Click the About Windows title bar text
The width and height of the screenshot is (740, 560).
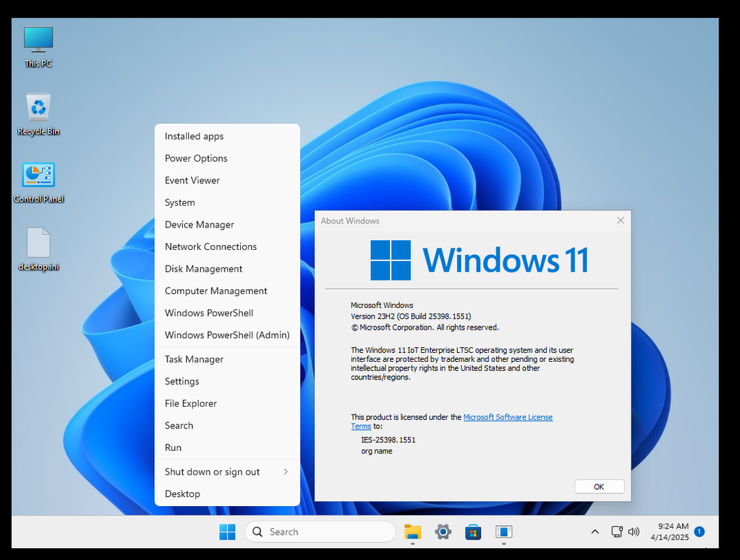point(350,220)
